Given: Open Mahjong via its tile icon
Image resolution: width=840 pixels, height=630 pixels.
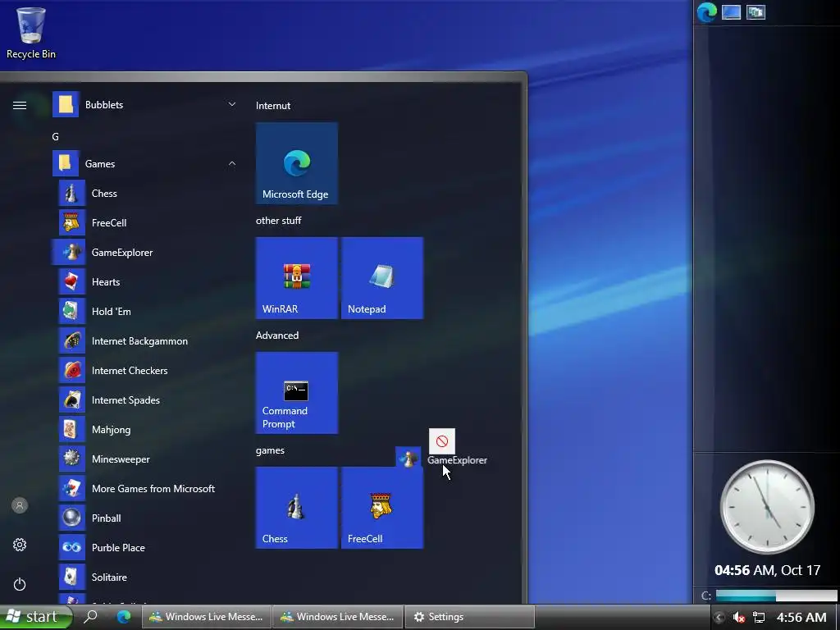Looking at the screenshot, I should [72, 429].
